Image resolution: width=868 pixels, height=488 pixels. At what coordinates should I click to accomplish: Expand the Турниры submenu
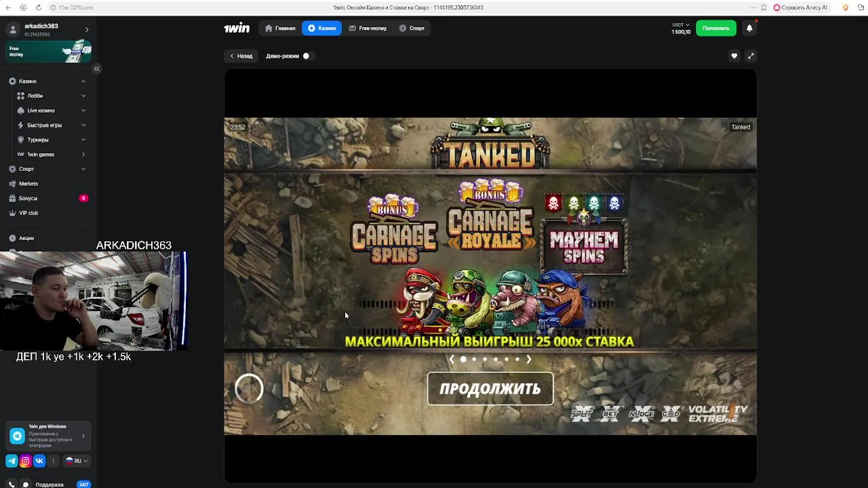point(83,140)
